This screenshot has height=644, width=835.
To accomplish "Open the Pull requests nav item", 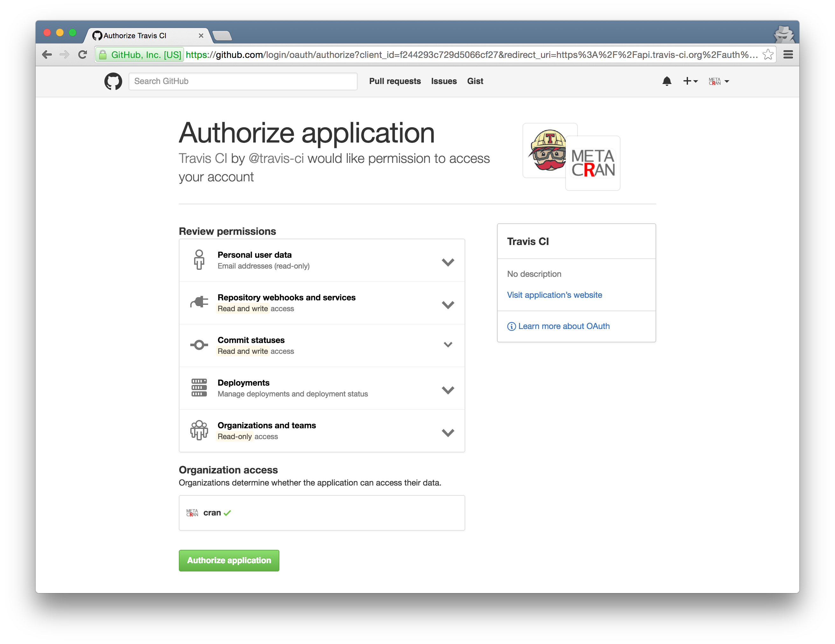I will point(395,81).
